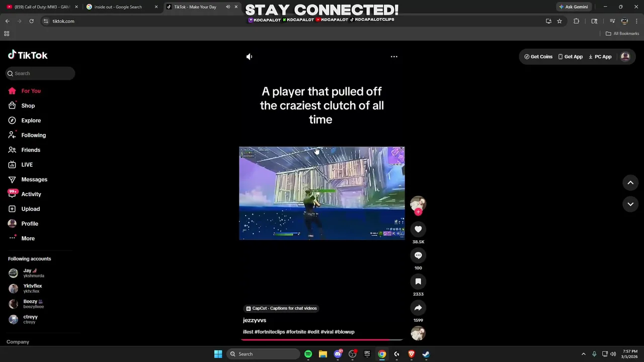Open Discord from the taskbar

click(338, 354)
